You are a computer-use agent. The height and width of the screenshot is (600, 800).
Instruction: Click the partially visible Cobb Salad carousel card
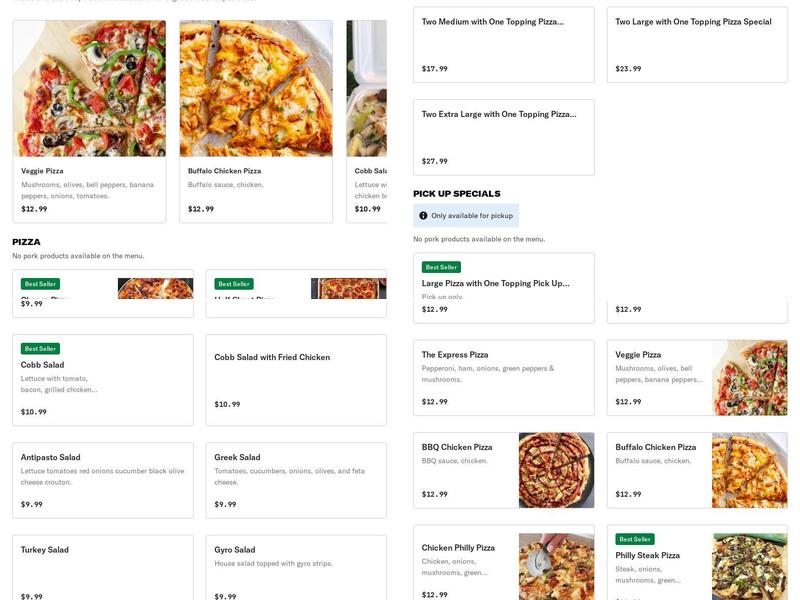point(366,120)
